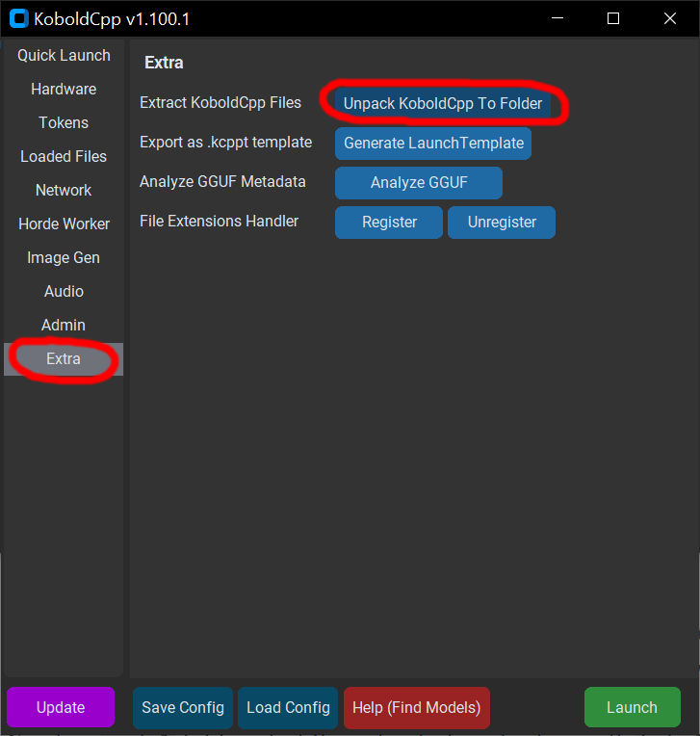Click the 'Analyze GGUF Metadata' label
Viewport: 700px width, 736px height.
[222, 182]
